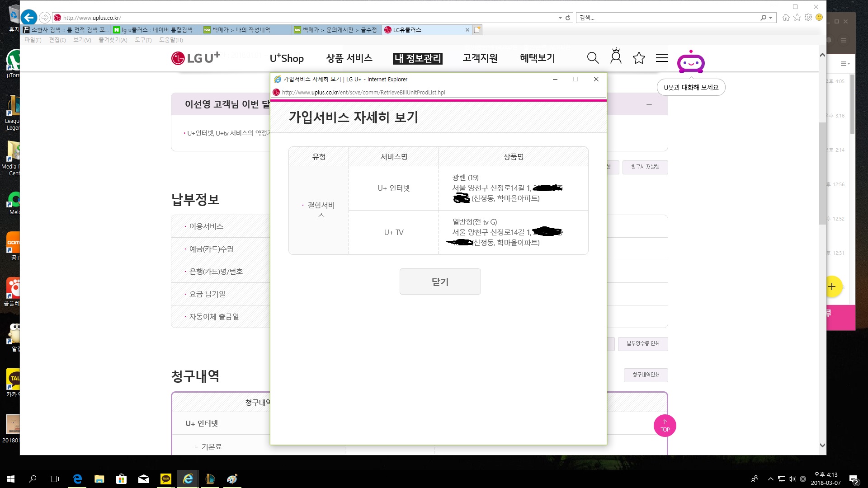The height and width of the screenshot is (488, 868).
Task: Click the pink TOP scroll button
Action: pyautogui.click(x=665, y=426)
